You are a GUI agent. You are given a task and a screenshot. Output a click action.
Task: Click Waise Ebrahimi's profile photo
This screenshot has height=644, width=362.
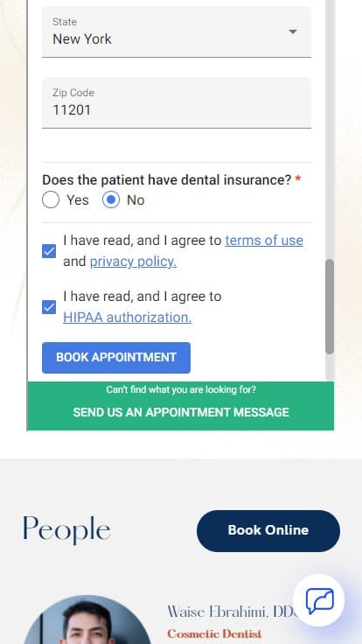pos(87,619)
